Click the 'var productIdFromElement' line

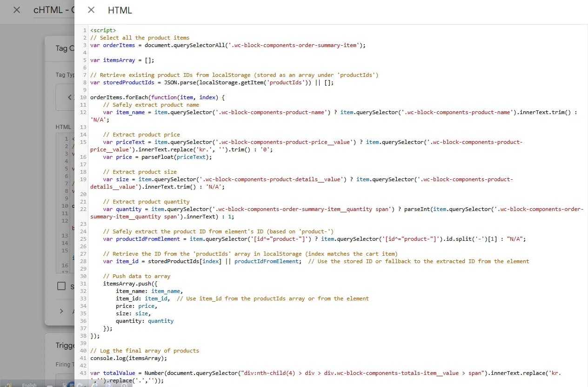tap(314, 239)
